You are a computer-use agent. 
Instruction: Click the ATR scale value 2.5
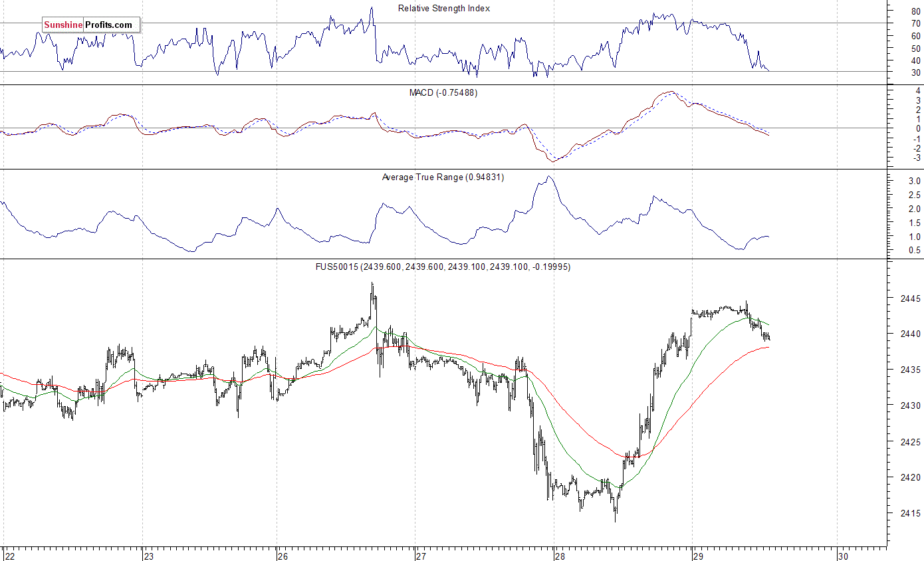914,195
